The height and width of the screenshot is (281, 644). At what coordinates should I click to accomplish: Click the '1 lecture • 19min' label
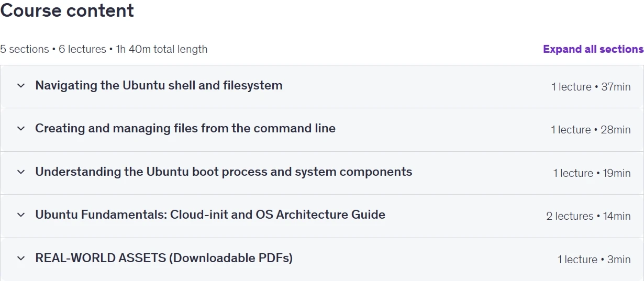pos(592,173)
